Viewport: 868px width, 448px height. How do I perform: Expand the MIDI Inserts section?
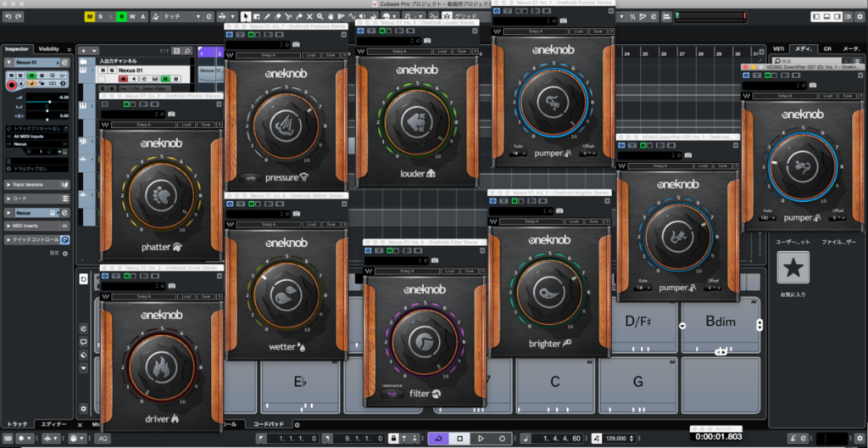coord(37,227)
